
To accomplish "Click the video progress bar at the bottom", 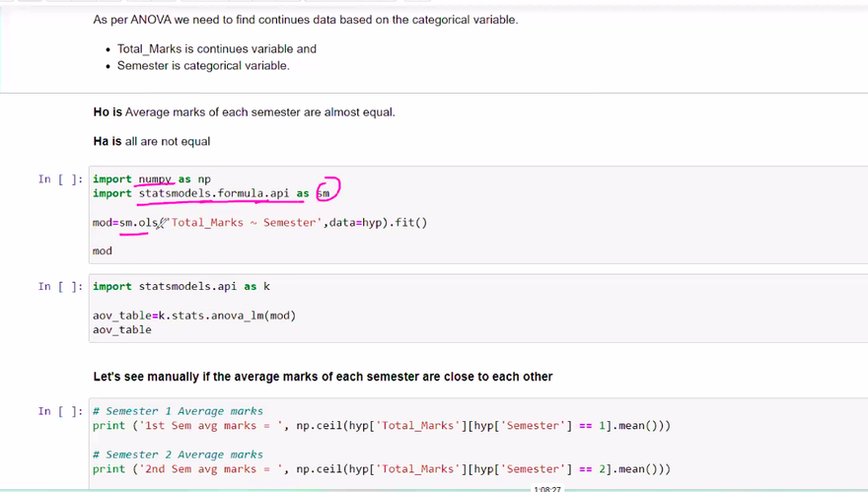I will point(296,489).
